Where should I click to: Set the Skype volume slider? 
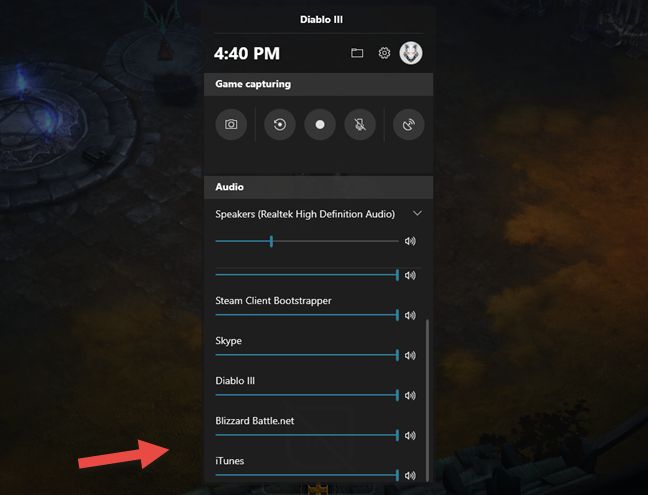(x=307, y=355)
